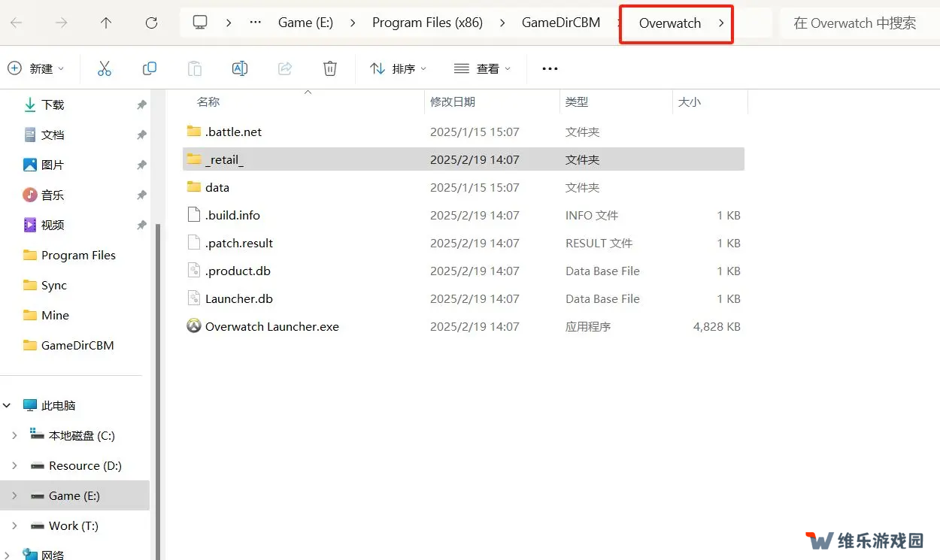
Task: Click the 音乐 music icon in sidebar
Action: (30, 195)
